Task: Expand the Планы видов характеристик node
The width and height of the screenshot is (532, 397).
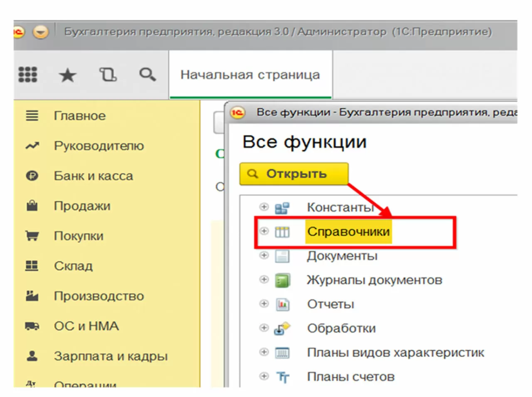Action: click(x=264, y=352)
